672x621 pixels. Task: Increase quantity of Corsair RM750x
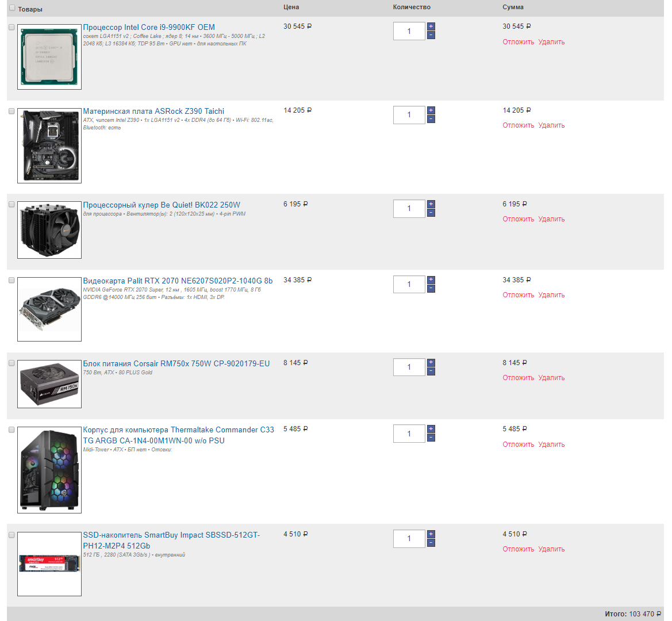[x=431, y=363]
